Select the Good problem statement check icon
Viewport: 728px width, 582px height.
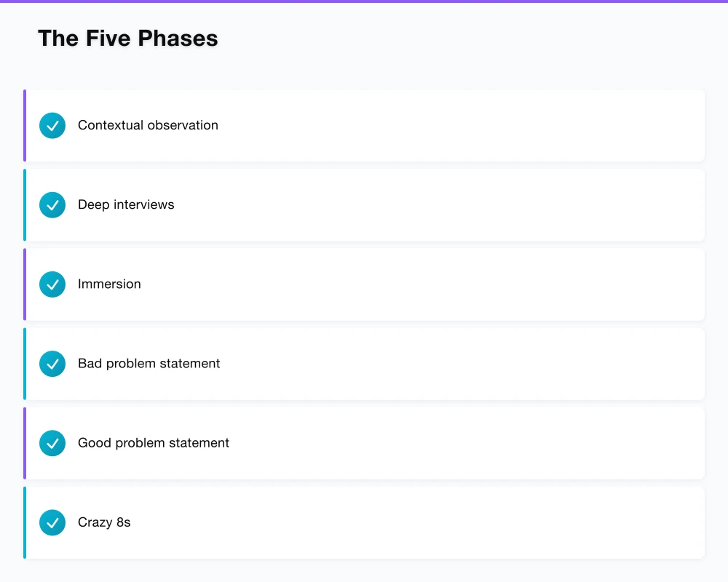click(52, 443)
